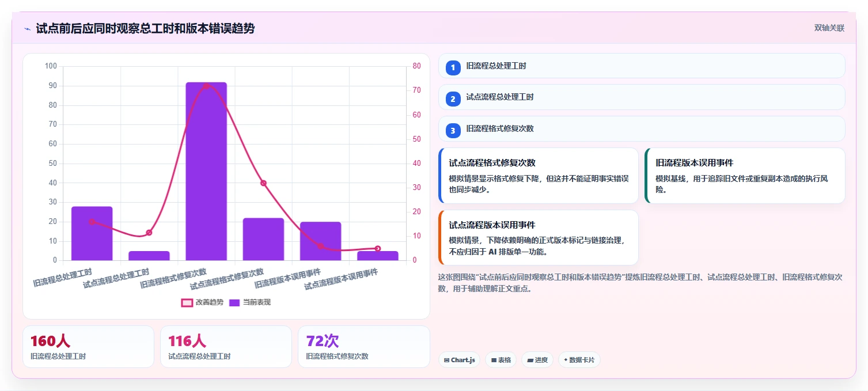
Task: Click the left axis value 100
Action: point(51,66)
